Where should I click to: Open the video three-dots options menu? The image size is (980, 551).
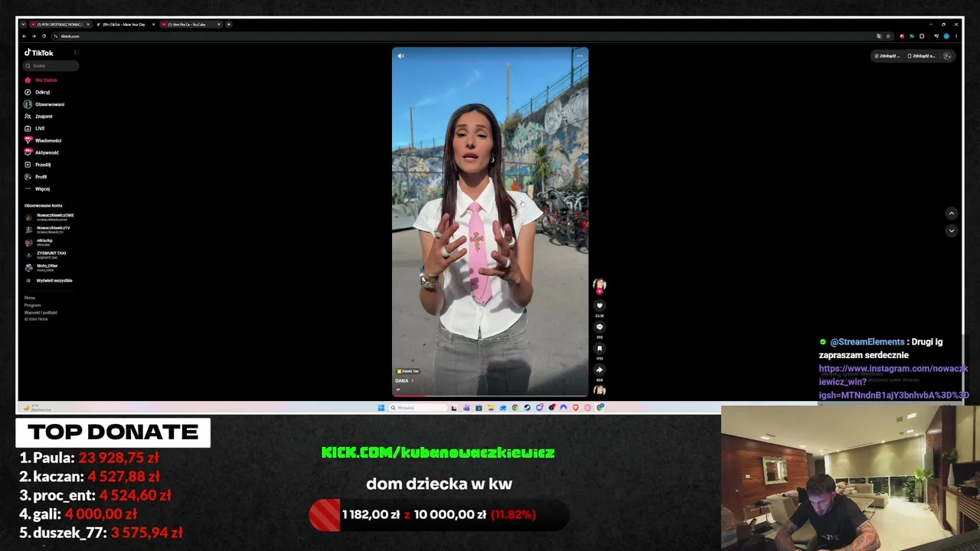580,56
